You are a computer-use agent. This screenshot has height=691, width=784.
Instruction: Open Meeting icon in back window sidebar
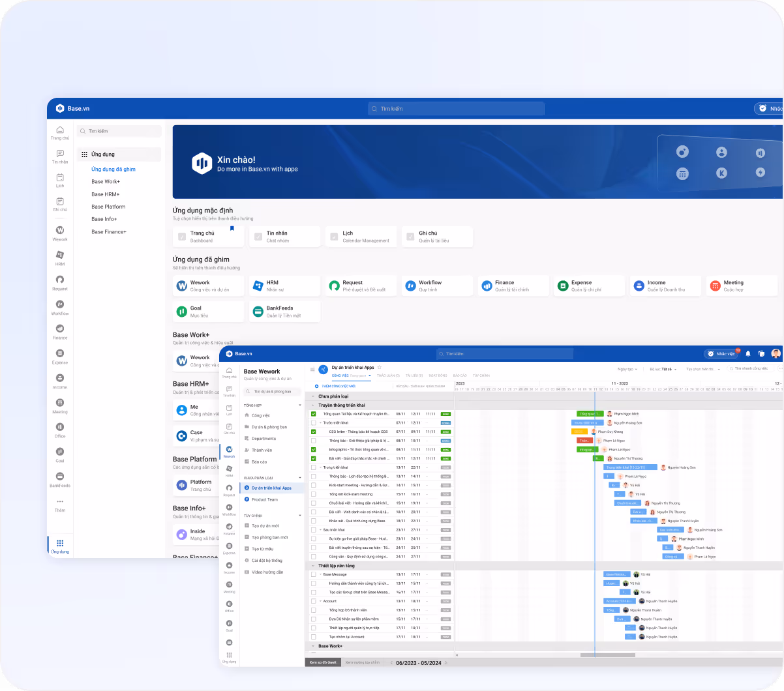(x=60, y=403)
